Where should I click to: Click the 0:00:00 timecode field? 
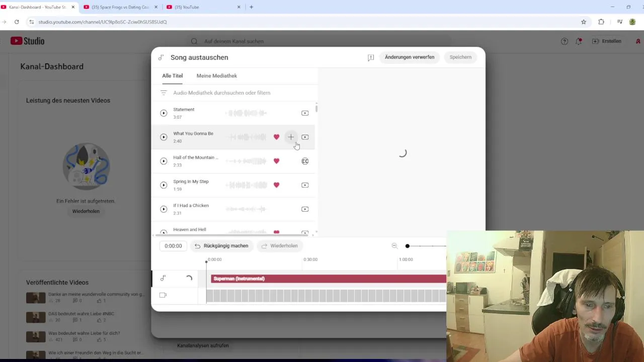point(173,246)
